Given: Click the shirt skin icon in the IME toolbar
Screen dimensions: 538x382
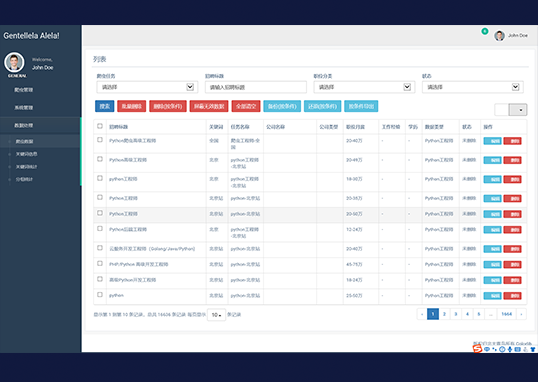Looking at the screenshot, I should pyautogui.click(x=533, y=349).
